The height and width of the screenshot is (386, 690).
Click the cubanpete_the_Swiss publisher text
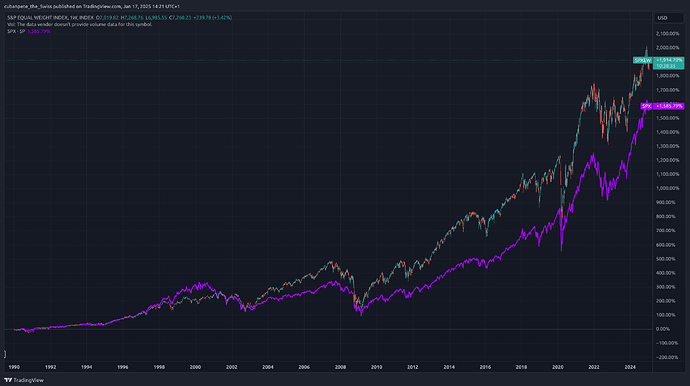[27, 7]
